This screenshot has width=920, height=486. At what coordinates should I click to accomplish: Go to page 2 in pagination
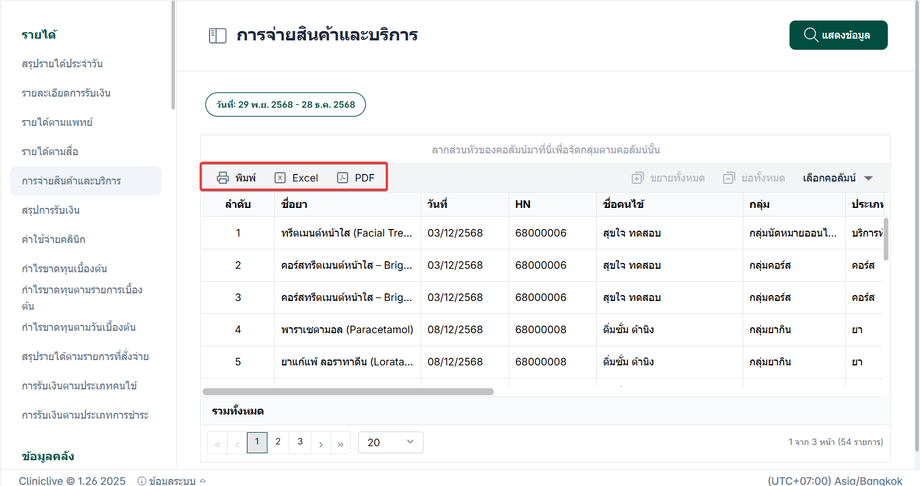pos(278,442)
